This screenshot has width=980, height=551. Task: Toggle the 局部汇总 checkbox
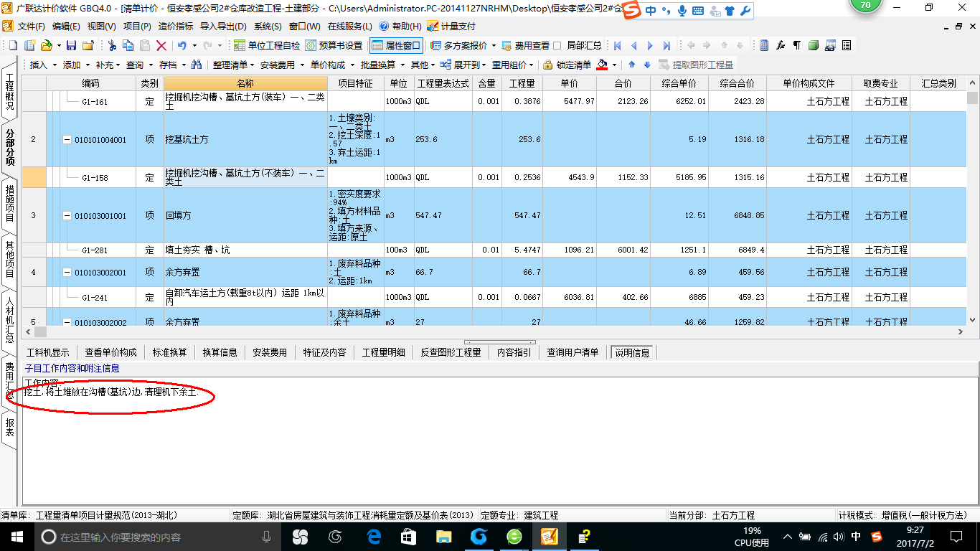[558, 45]
